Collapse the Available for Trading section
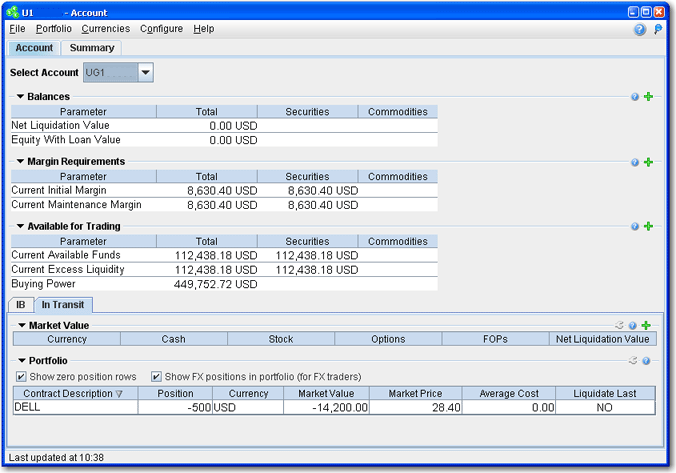676x473 pixels. tap(20, 226)
